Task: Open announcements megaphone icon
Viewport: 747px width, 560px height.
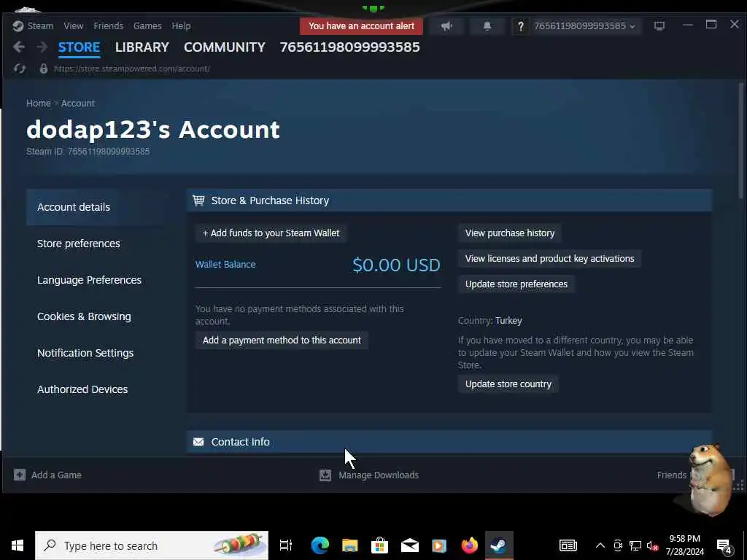Action: (x=446, y=26)
